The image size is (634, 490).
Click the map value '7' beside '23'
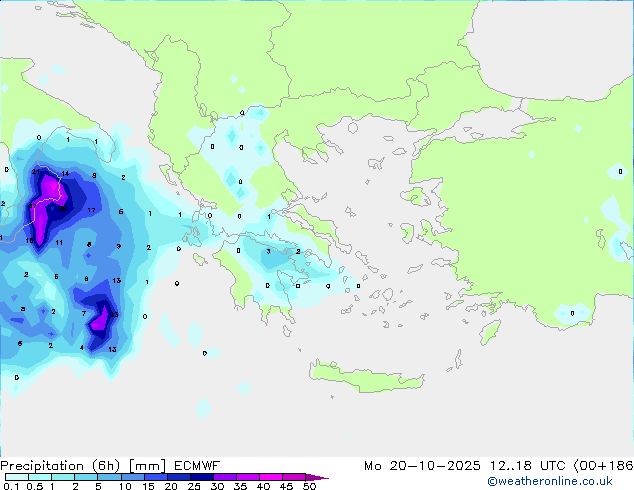point(84,313)
